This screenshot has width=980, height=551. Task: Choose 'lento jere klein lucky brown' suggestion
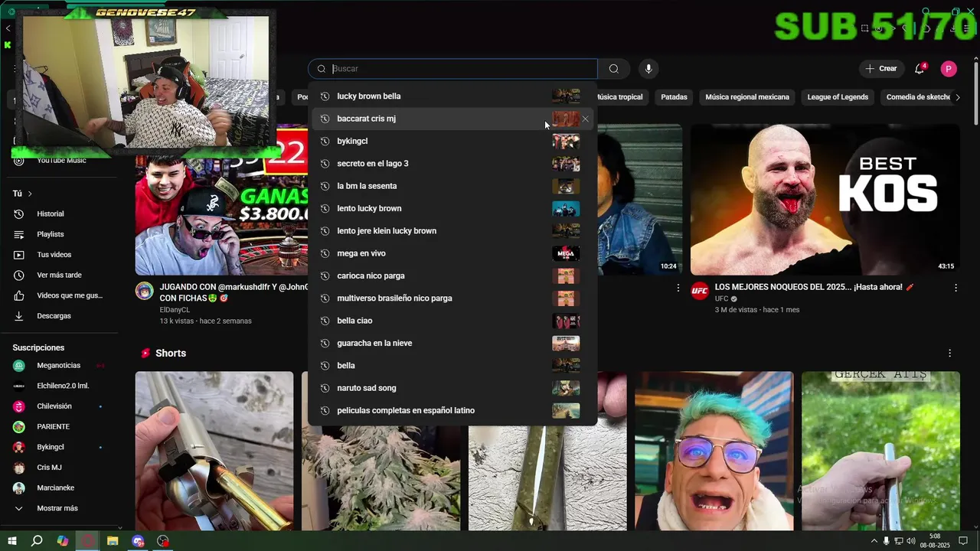452,231
